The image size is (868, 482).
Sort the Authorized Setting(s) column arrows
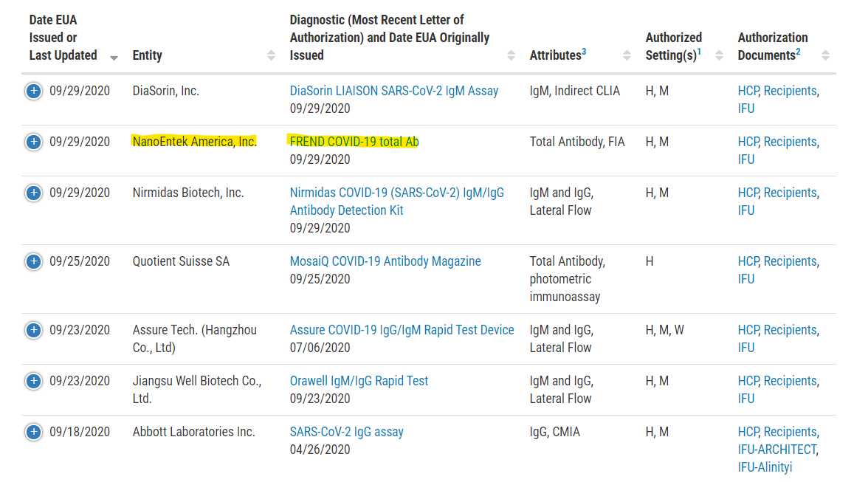tap(719, 55)
